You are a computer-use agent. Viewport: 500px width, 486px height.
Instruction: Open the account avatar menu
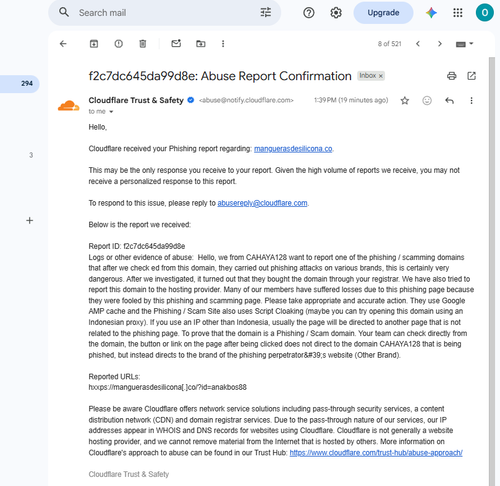pyautogui.click(x=484, y=13)
